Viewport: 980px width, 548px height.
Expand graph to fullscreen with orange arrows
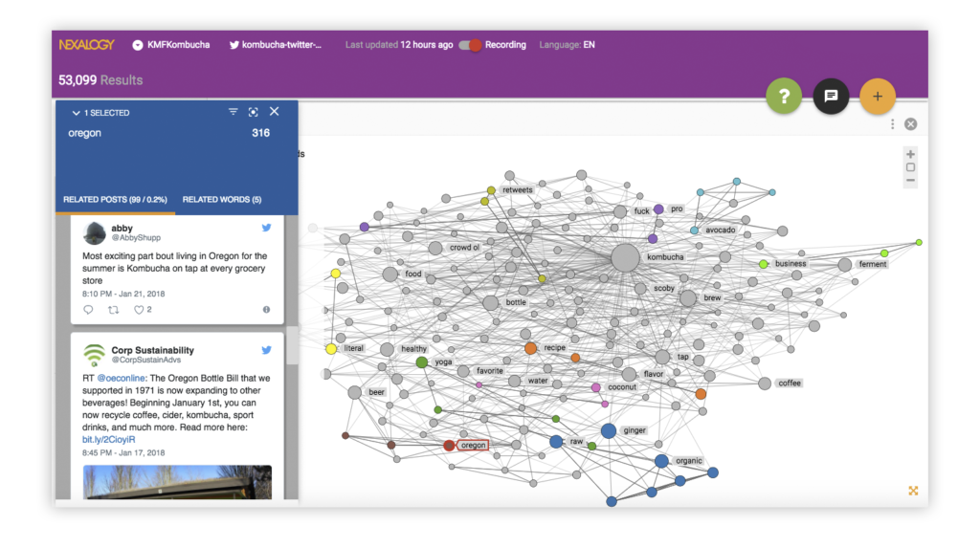click(x=913, y=491)
